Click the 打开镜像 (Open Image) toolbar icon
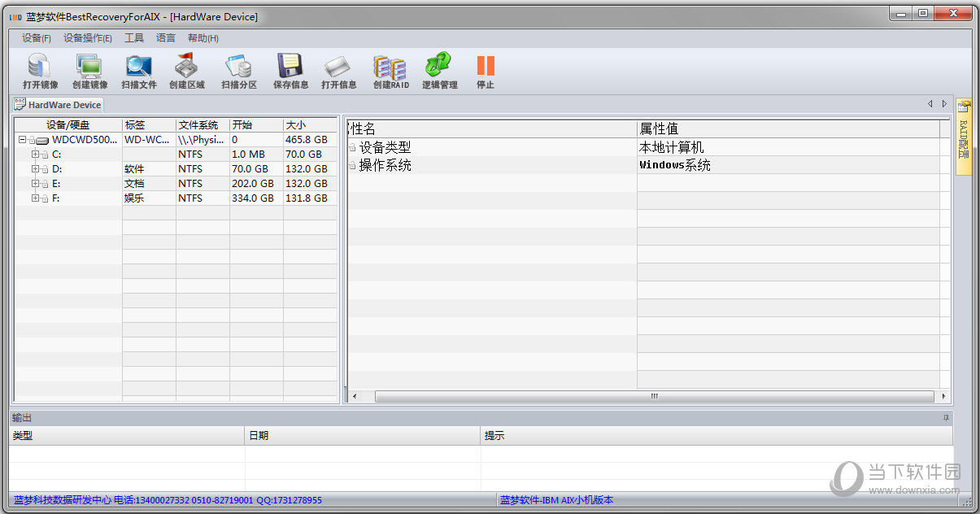Image resolution: width=980 pixels, height=514 pixels. [40, 71]
